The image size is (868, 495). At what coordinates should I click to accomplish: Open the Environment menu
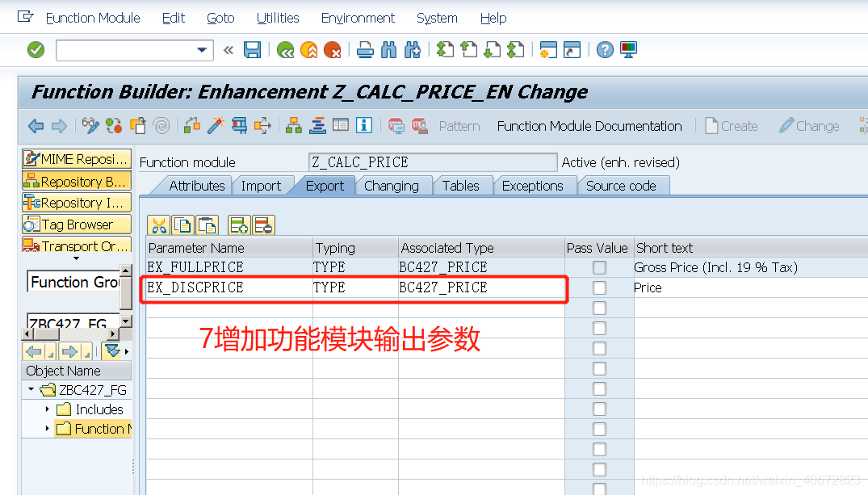358,18
